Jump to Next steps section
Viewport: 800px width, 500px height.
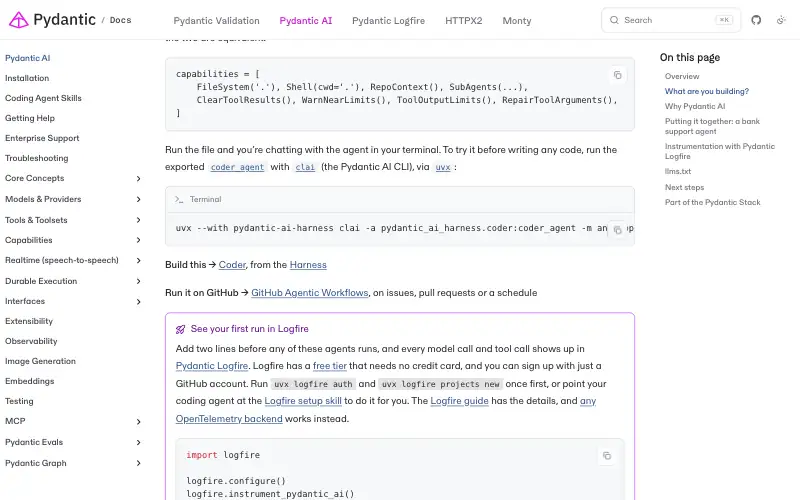tap(684, 187)
